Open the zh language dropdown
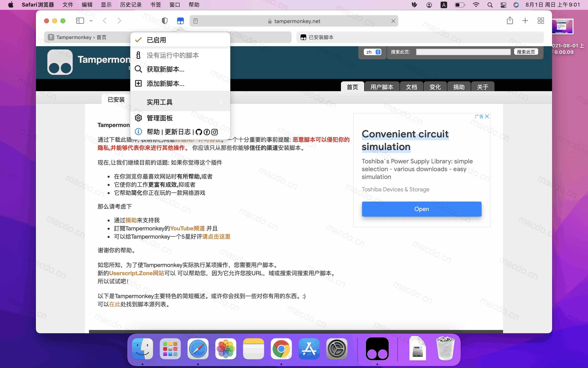The width and height of the screenshot is (588, 368). click(x=372, y=52)
